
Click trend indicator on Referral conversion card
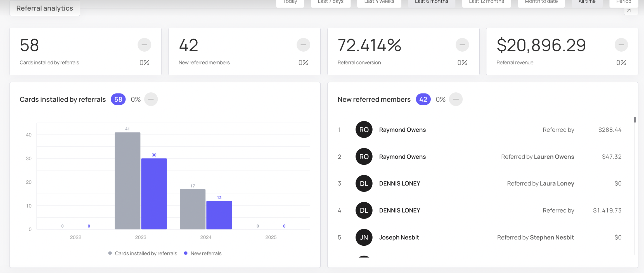pyautogui.click(x=462, y=45)
